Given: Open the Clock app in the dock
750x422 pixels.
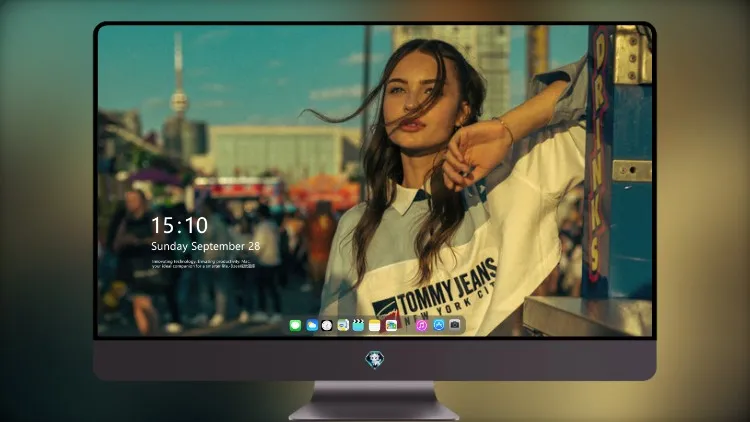Looking at the screenshot, I should (327, 325).
